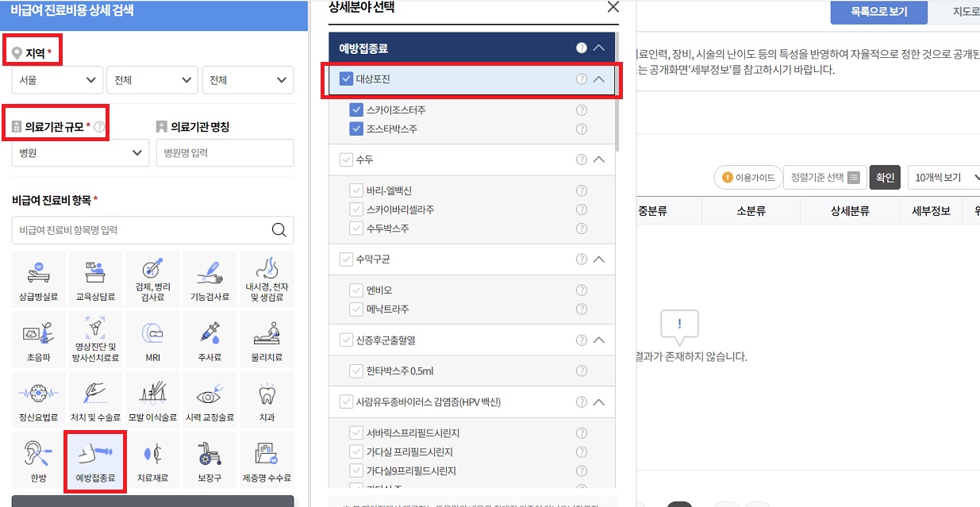
Task: Open the 병원 institution type dropdown
Action: (x=79, y=152)
